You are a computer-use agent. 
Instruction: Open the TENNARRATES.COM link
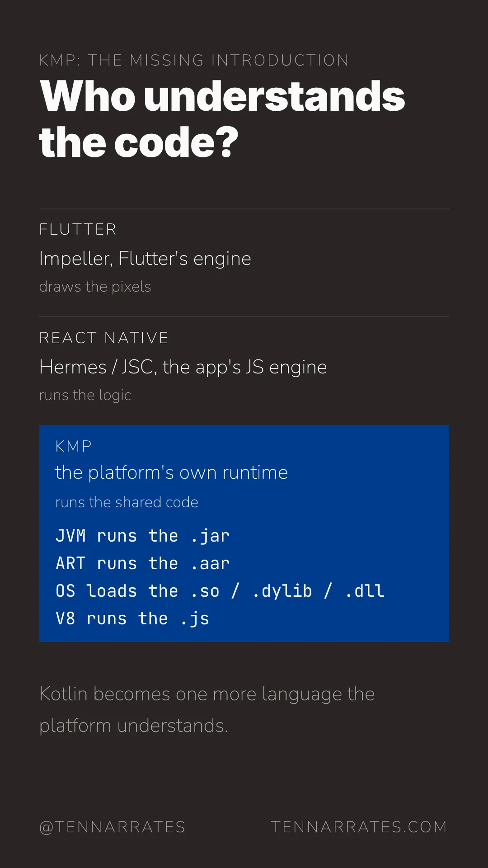359,827
